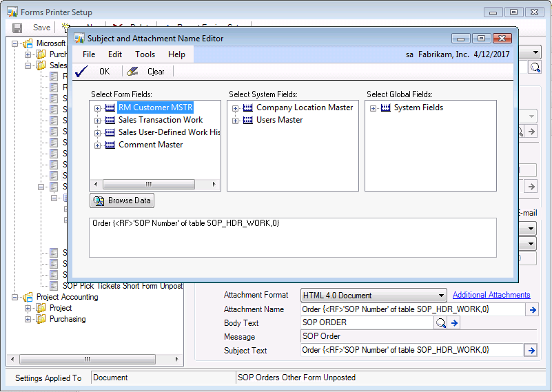This screenshot has width=552, height=392.
Task: Select Sales Transaction Work table
Action: (x=160, y=120)
